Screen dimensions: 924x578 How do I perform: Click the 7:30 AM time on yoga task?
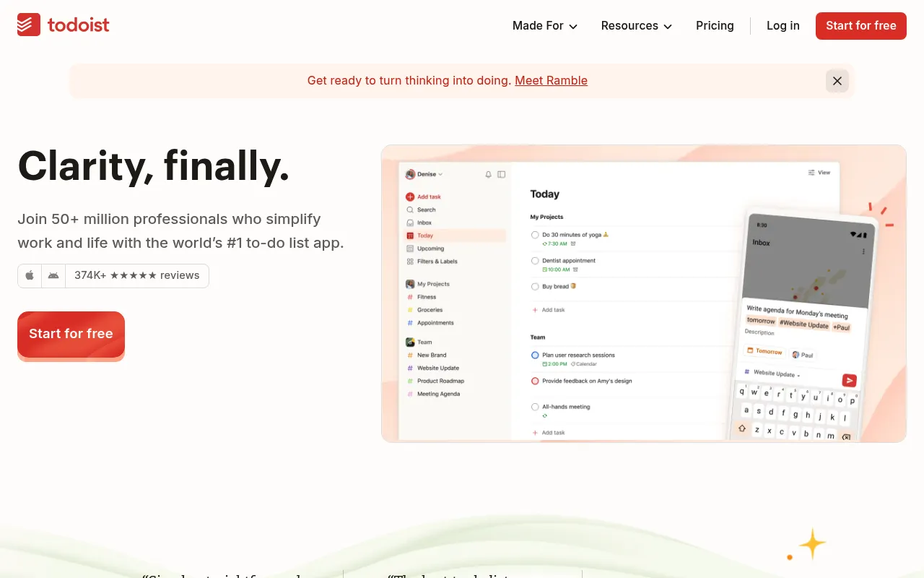554,244
